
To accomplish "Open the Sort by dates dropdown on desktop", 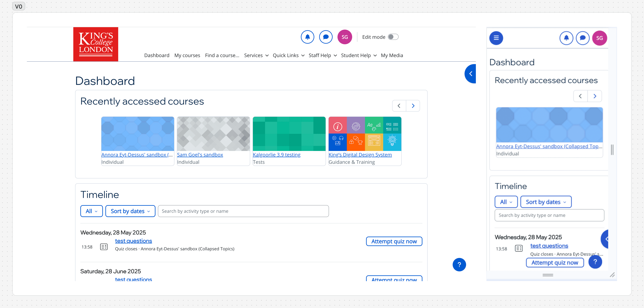I will click(x=130, y=211).
